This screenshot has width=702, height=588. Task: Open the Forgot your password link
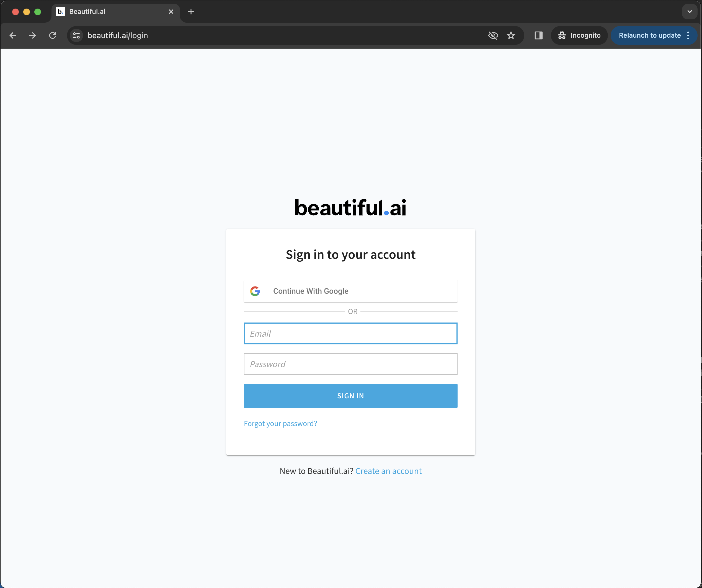tap(280, 424)
